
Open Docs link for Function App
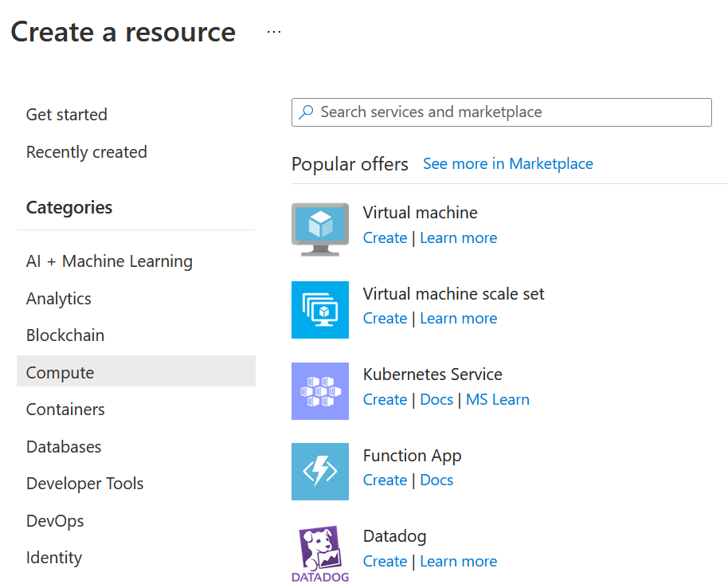coord(436,480)
